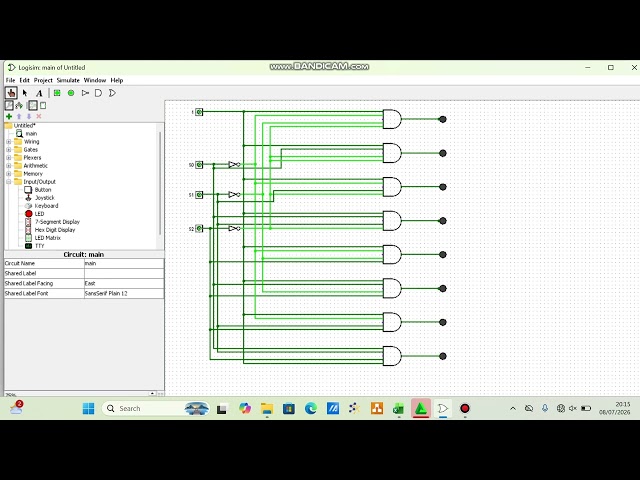Select the Poke tool hand icon
The height and width of the screenshot is (480, 640).
pyautogui.click(x=11, y=93)
